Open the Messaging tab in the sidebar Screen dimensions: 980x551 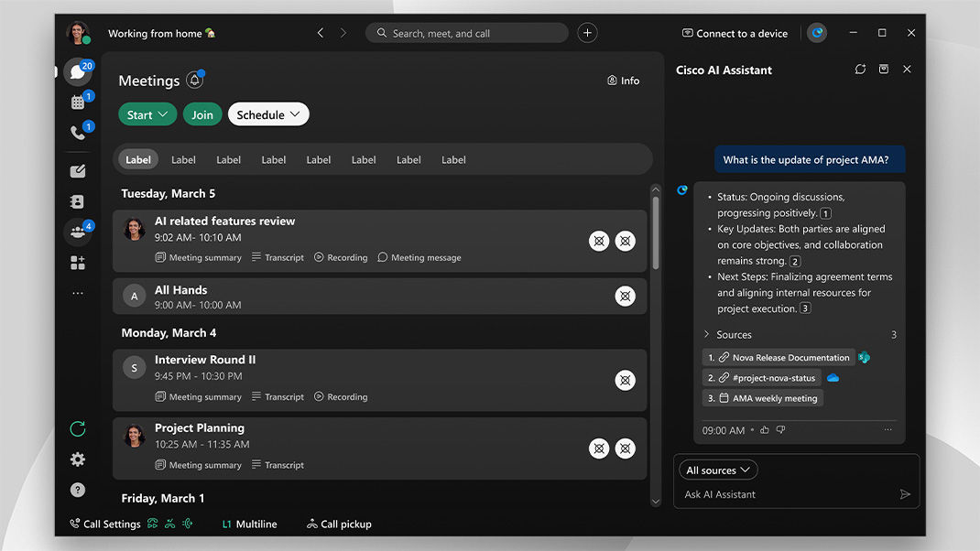(x=77, y=72)
